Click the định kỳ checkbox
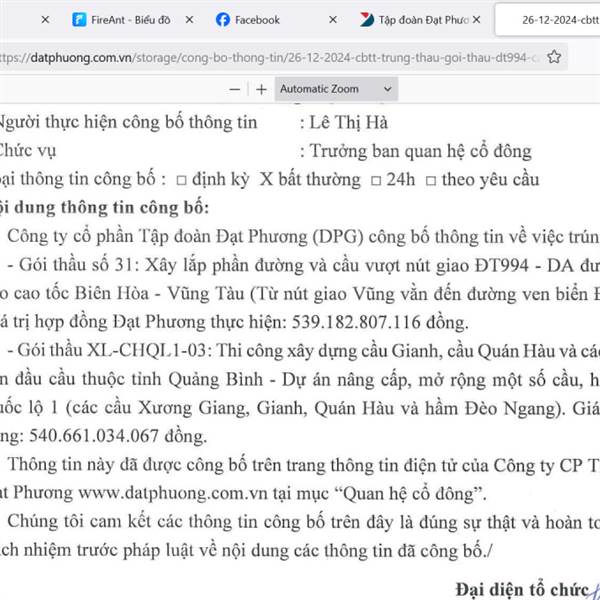Image resolution: width=600 pixels, height=600 pixels. point(181,180)
